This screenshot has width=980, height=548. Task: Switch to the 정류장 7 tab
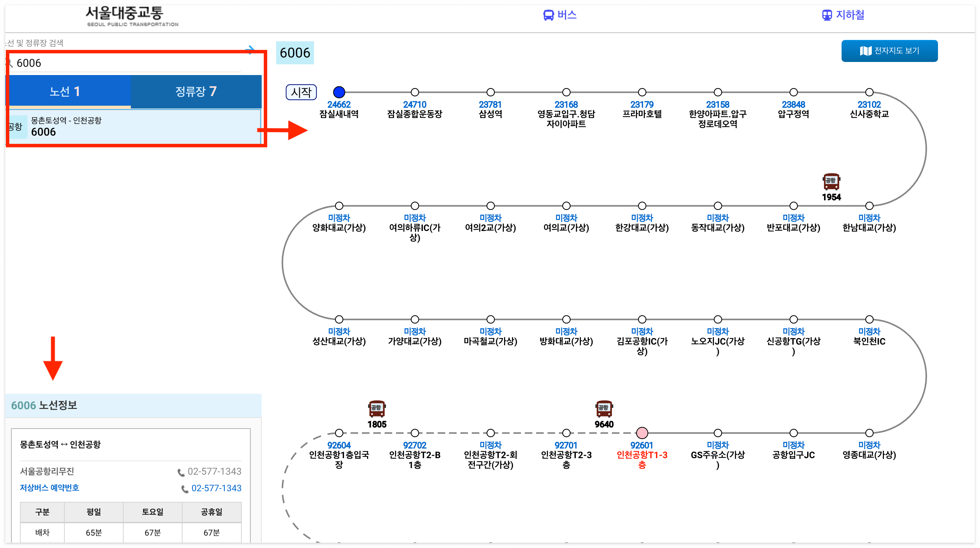point(196,91)
